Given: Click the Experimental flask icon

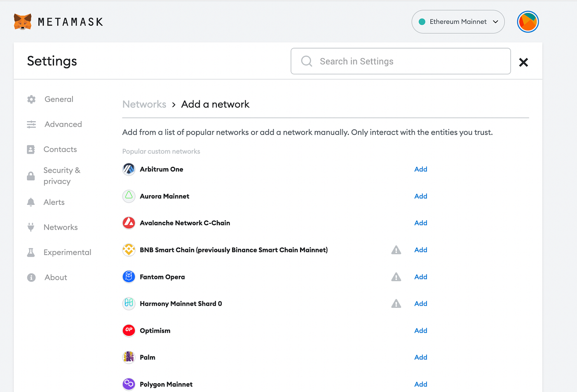Looking at the screenshot, I should coord(31,253).
